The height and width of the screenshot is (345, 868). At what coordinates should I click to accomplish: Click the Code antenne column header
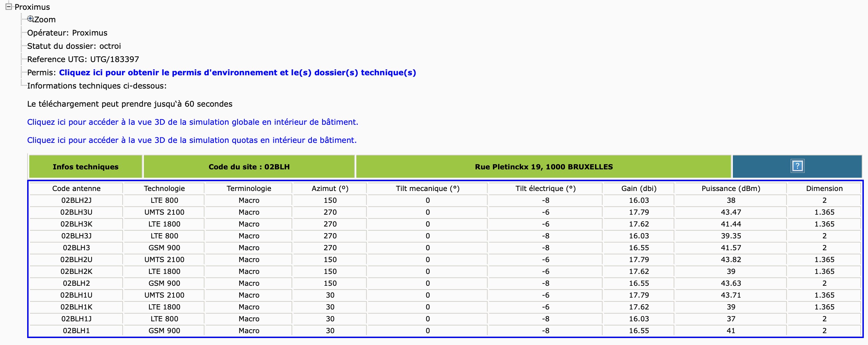(76, 189)
